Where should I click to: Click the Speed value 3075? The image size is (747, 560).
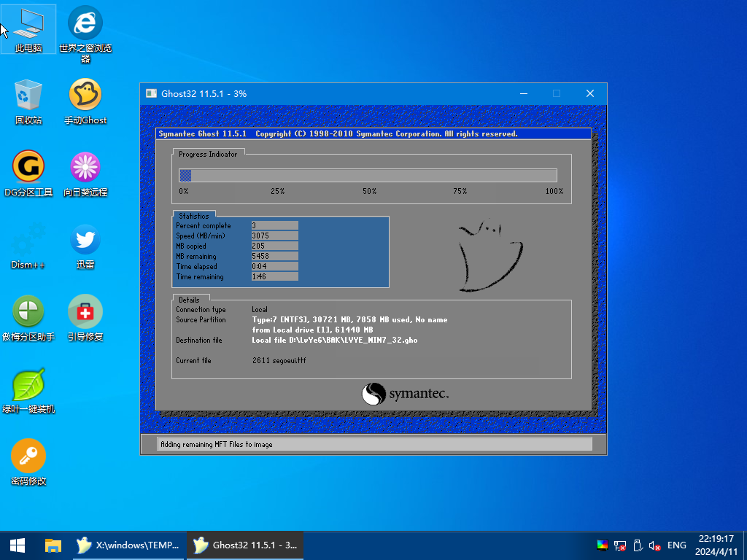(275, 236)
